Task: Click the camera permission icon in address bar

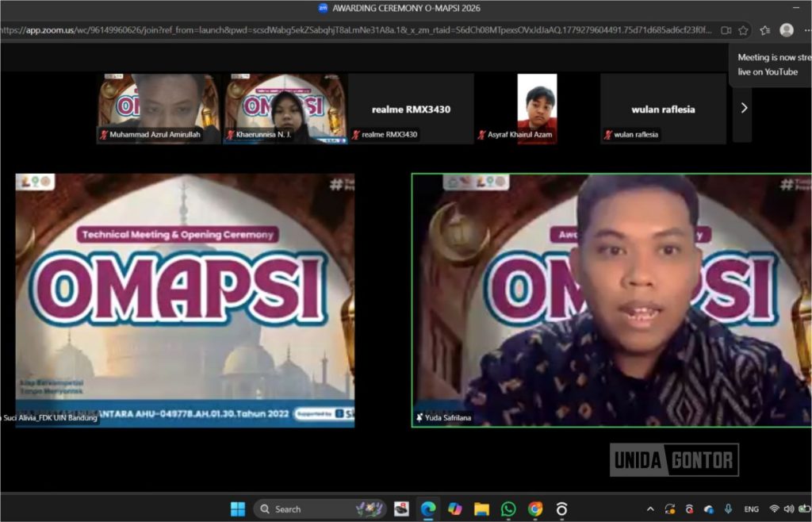Action: point(726,31)
